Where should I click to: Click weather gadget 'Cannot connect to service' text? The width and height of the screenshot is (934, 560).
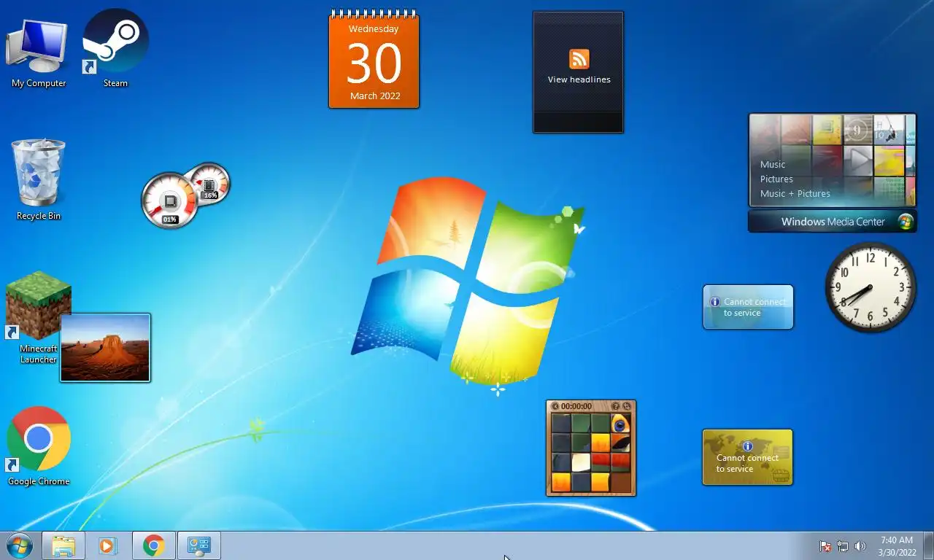[x=754, y=307]
